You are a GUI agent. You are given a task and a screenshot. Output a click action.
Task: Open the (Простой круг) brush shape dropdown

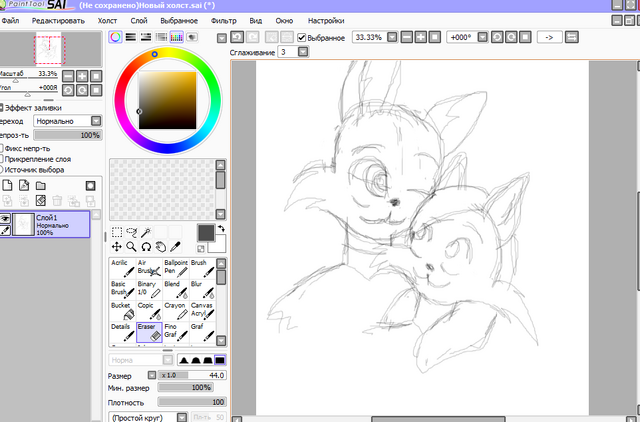pos(182,417)
